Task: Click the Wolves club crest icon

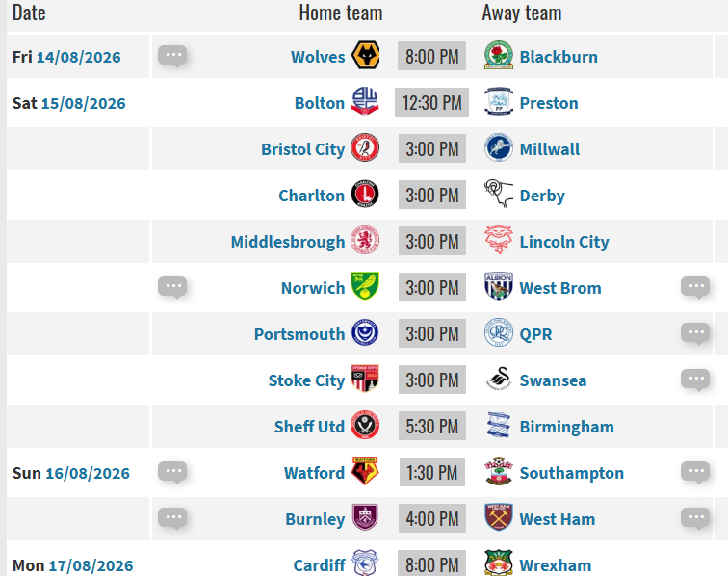Action: (x=365, y=56)
